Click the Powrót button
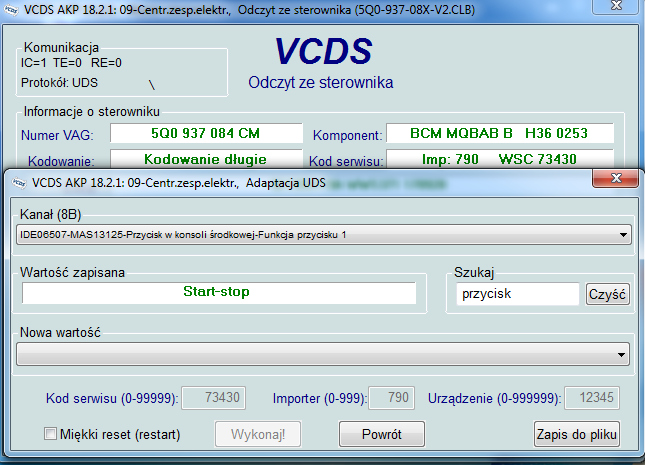Image resolution: width=645 pixels, height=465 pixels. coord(382,434)
